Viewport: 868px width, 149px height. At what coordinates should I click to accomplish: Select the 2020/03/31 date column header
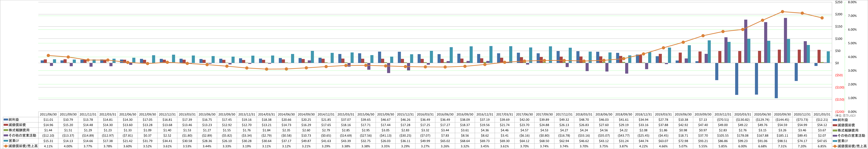tap(743, 114)
